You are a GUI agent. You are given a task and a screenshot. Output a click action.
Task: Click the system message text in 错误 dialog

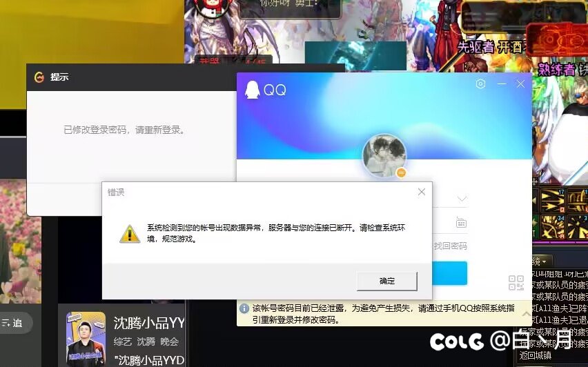click(276, 233)
